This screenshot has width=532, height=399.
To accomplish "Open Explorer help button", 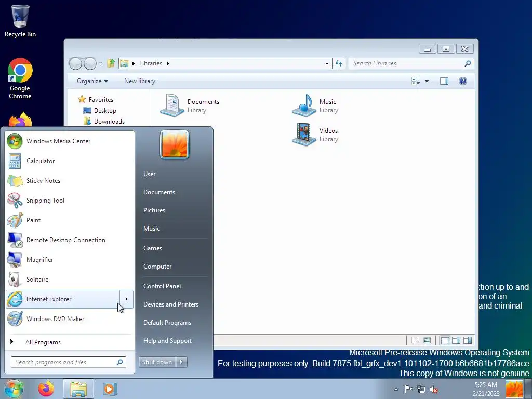I will pyautogui.click(x=463, y=81).
